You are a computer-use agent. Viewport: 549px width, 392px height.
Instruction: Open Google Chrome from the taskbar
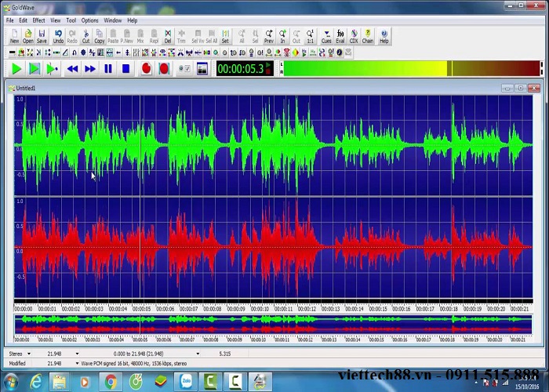111,382
